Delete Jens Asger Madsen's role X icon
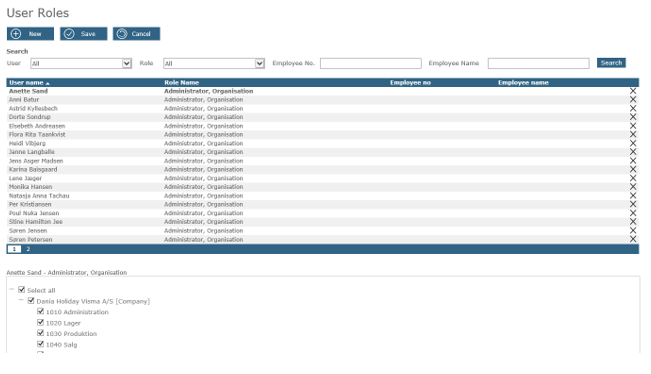 633,161
